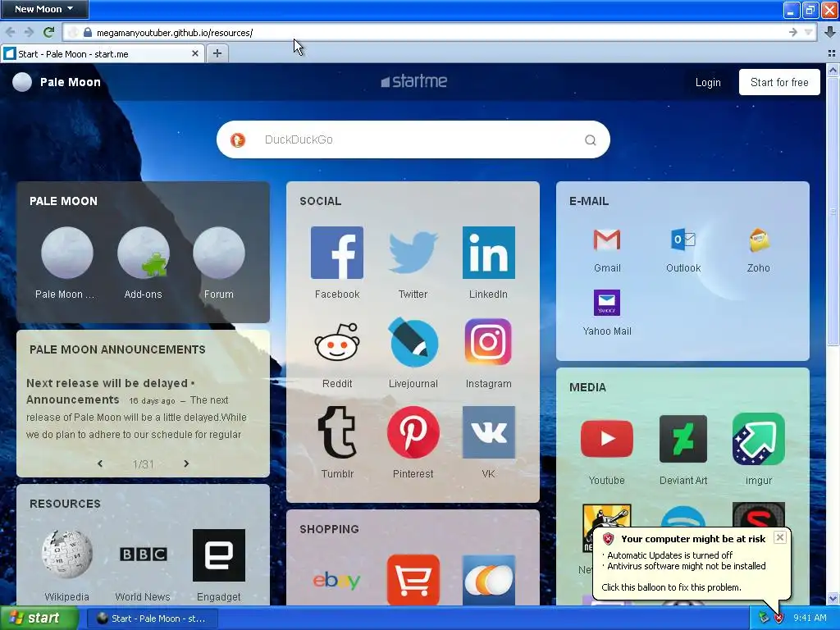
Task: Open the Tumblr icon
Action: click(337, 432)
